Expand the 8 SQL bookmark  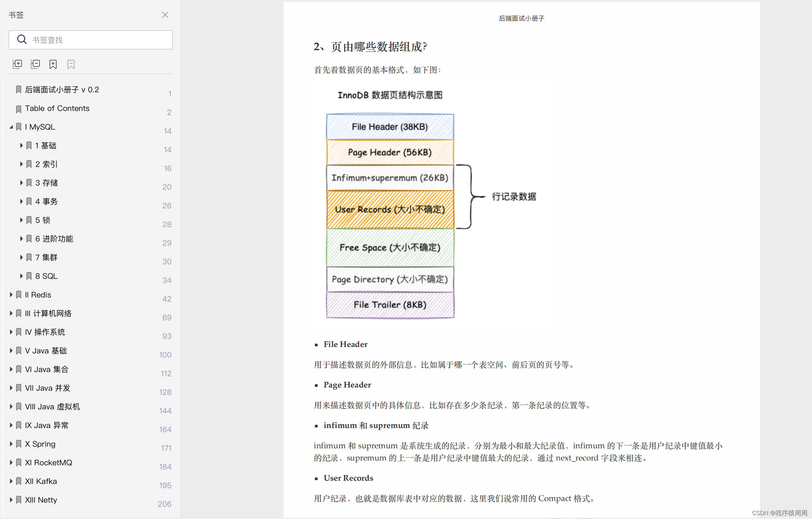[21, 276]
